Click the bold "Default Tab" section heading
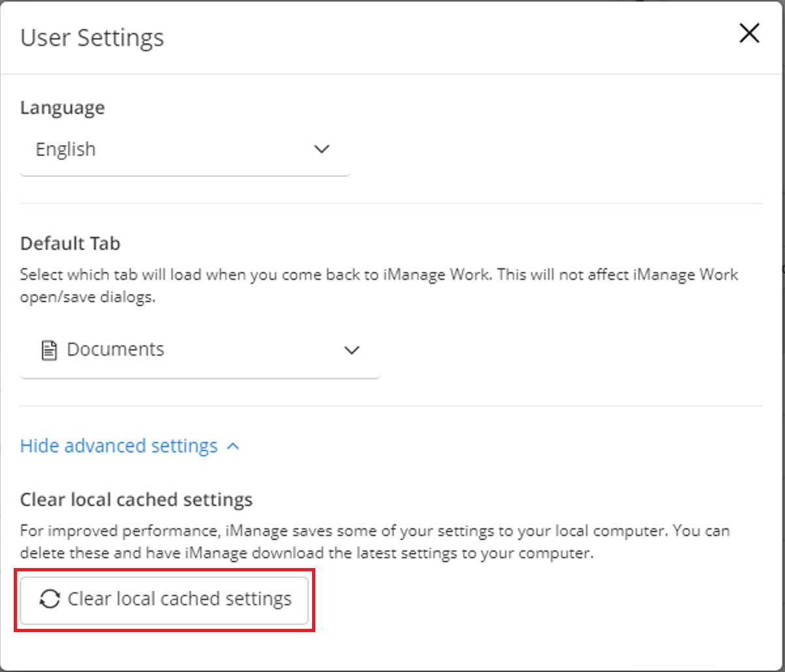The height and width of the screenshot is (672, 785). pos(70,244)
